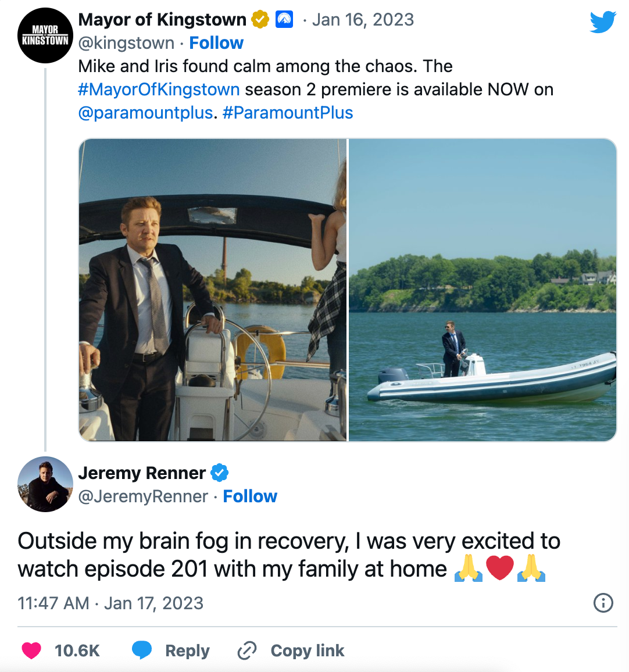Click Follow next to @kingstown

[216, 42]
